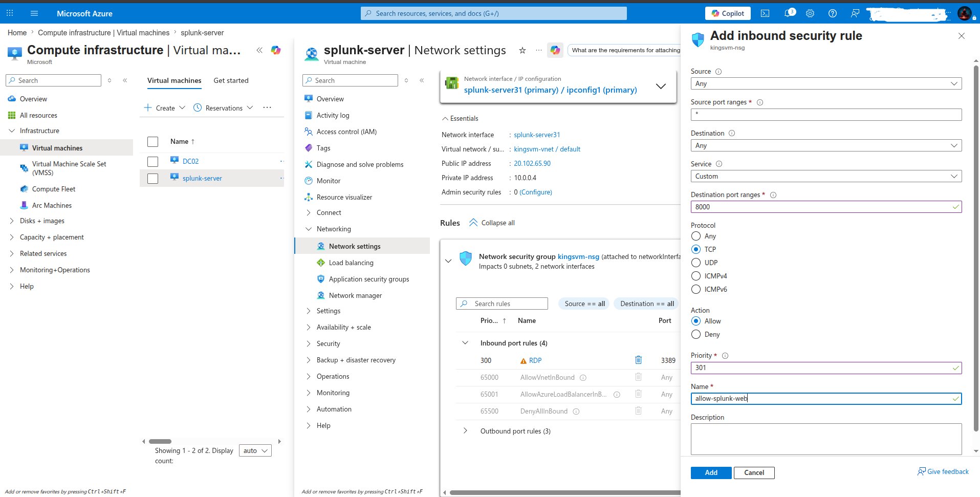
Task: Open Network manager menu item
Action: [x=355, y=295]
